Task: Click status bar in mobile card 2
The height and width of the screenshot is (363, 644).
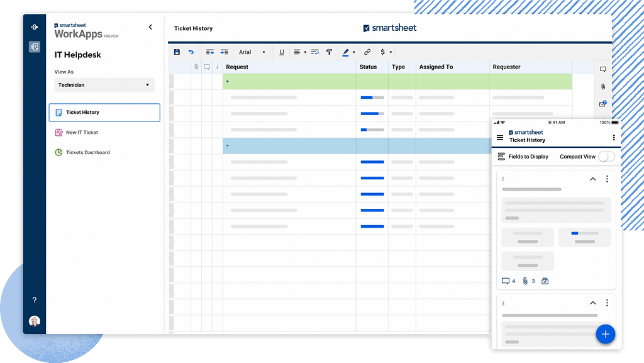Action: click(x=585, y=233)
